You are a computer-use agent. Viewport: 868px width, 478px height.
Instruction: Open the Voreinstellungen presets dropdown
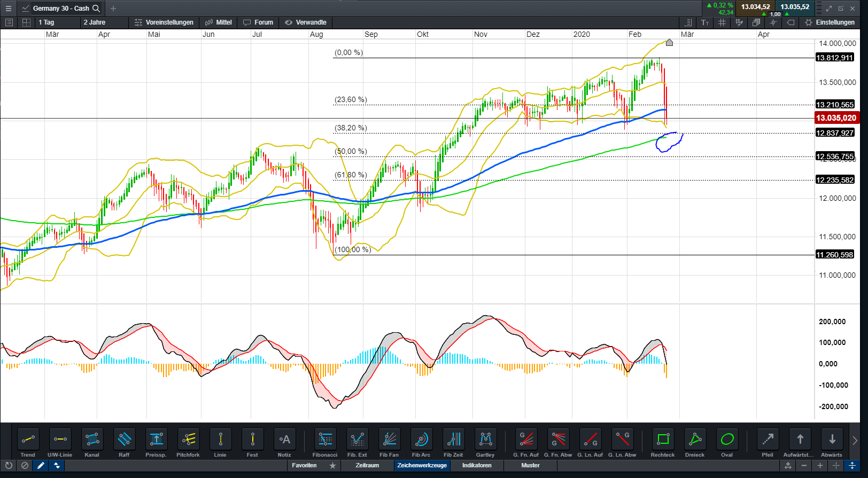tap(164, 22)
